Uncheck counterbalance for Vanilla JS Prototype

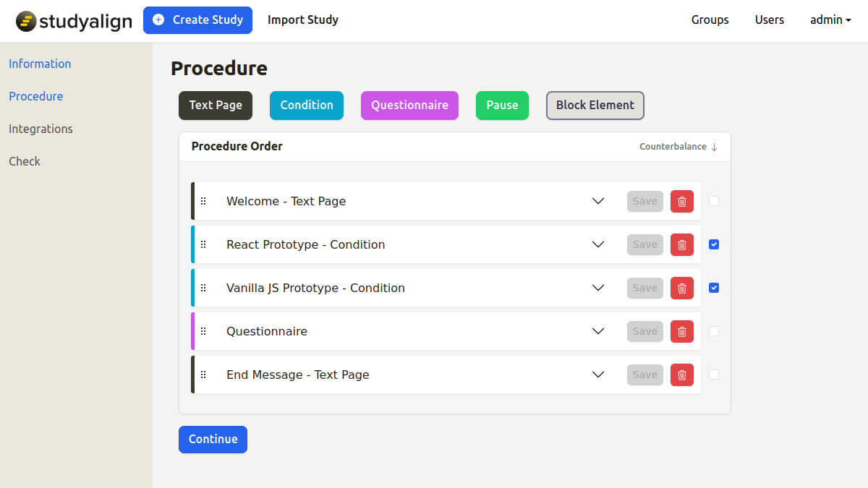coord(714,288)
